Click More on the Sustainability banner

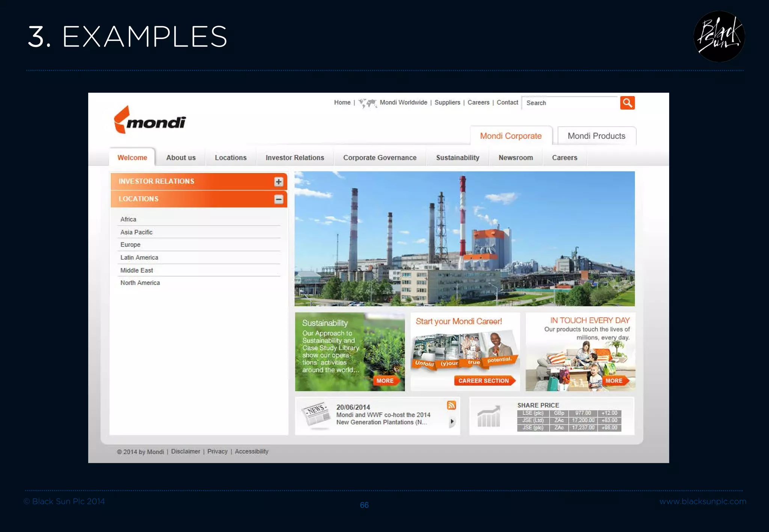[x=385, y=380]
